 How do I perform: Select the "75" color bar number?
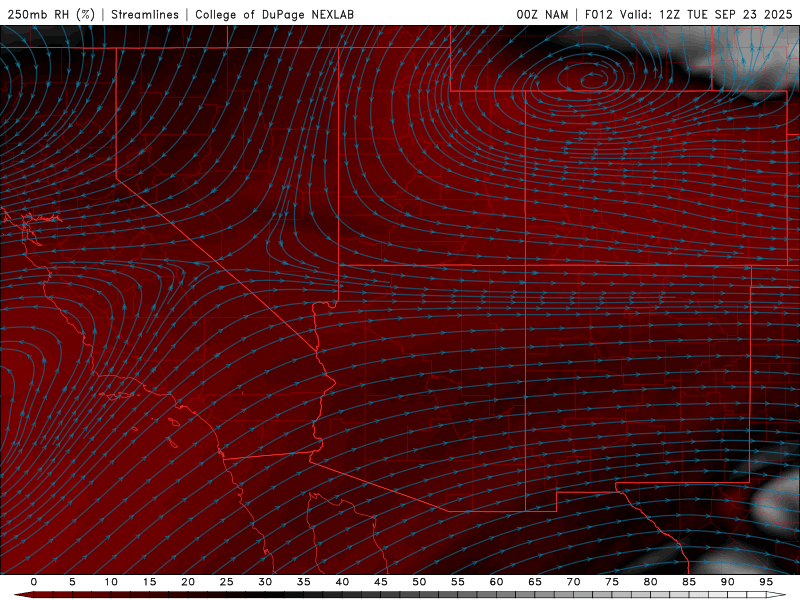coord(612,582)
